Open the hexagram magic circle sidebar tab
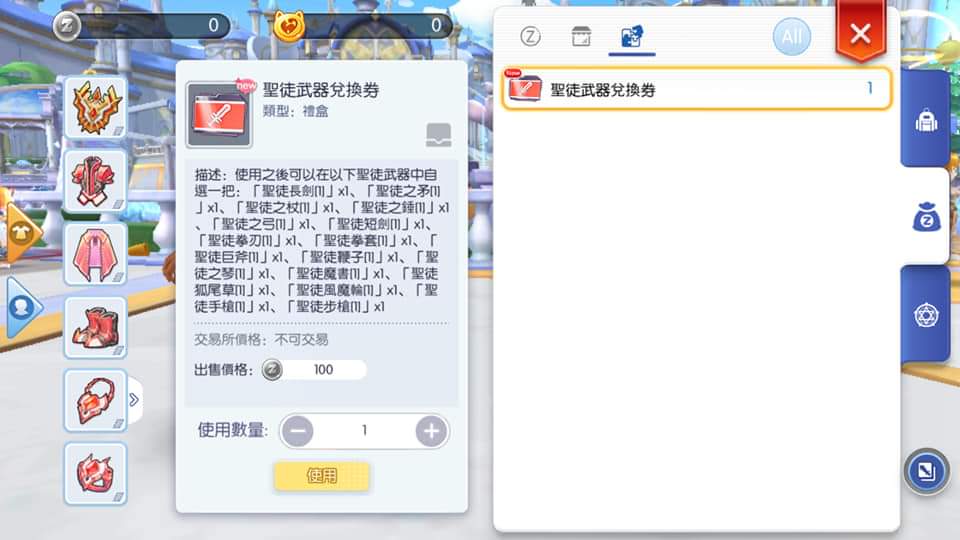This screenshot has width=960, height=540. pyautogui.click(x=926, y=315)
